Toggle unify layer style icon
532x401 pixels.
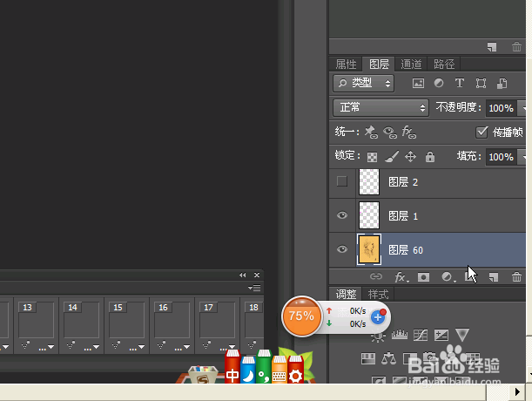coord(408,133)
